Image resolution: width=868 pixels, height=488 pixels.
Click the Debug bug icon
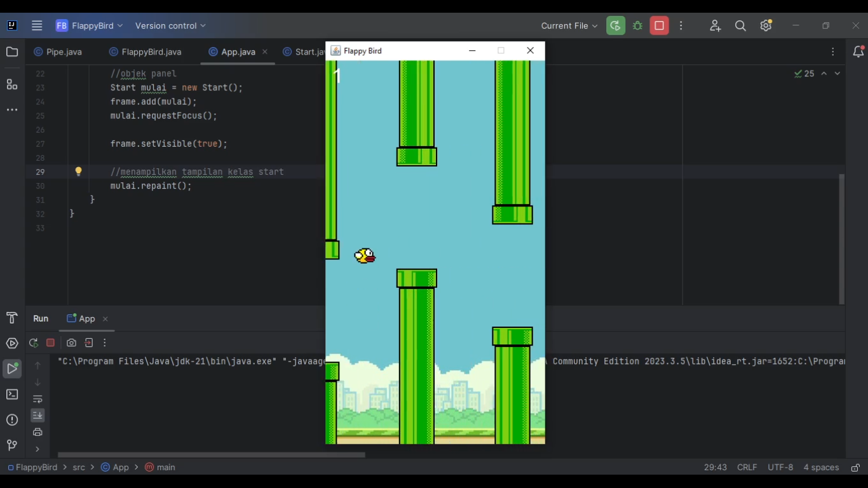(637, 26)
